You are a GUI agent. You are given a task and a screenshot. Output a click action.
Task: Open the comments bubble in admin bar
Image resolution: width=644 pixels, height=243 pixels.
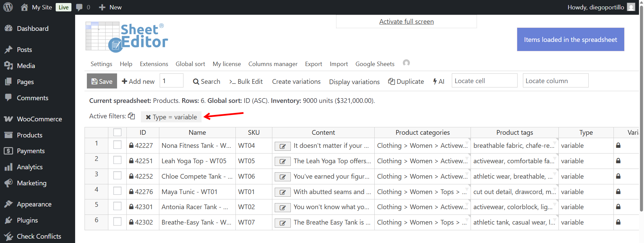(x=79, y=7)
